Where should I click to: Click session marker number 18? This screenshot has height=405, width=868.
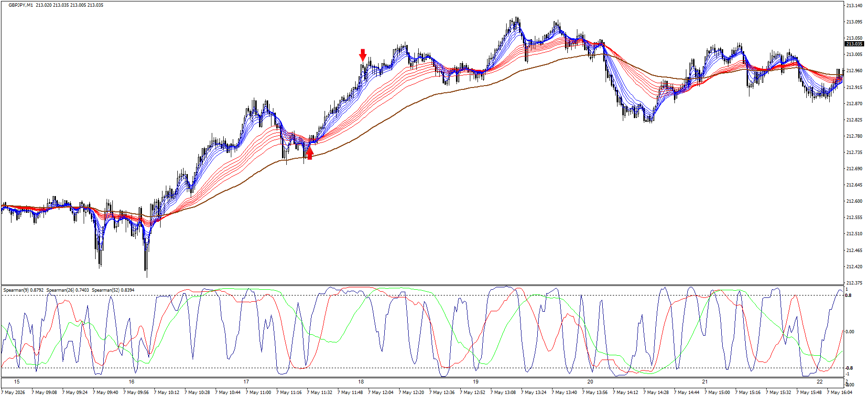(361, 382)
